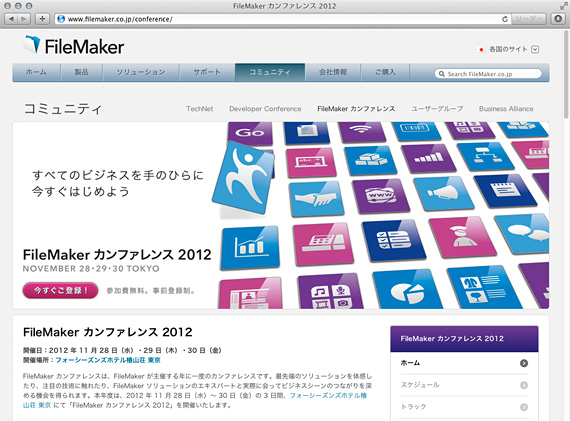The image size is (570, 421).
Task: Click the handshake tile
Action: pos(316,199)
